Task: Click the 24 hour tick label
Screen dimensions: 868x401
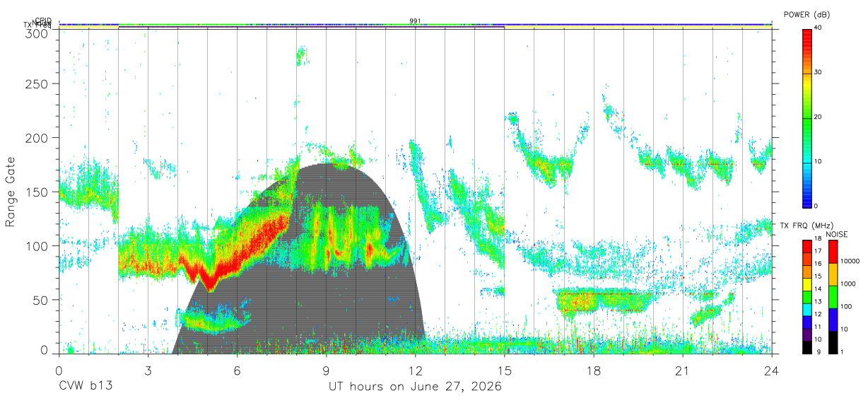Action: pyautogui.click(x=771, y=371)
